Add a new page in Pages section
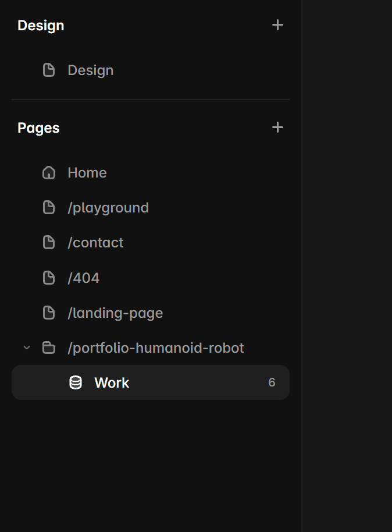This screenshot has height=532, width=392. tap(277, 127)
